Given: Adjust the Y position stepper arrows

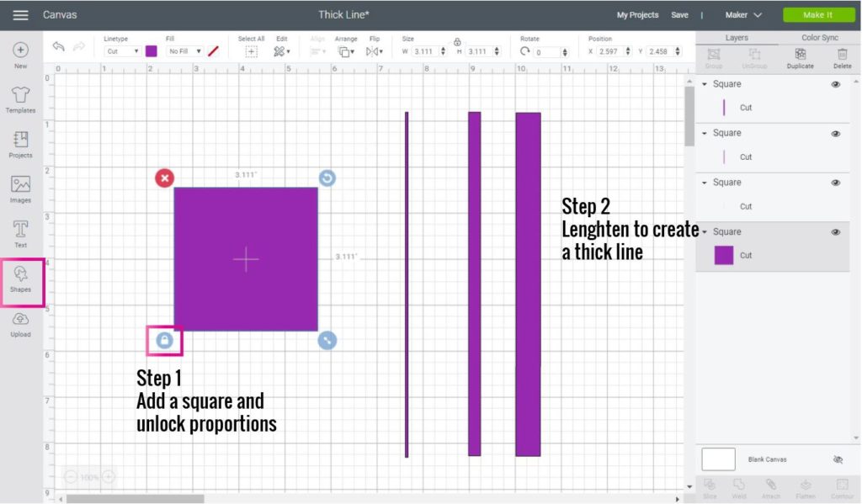Looking at the screenshot, I should pos(678,51).
